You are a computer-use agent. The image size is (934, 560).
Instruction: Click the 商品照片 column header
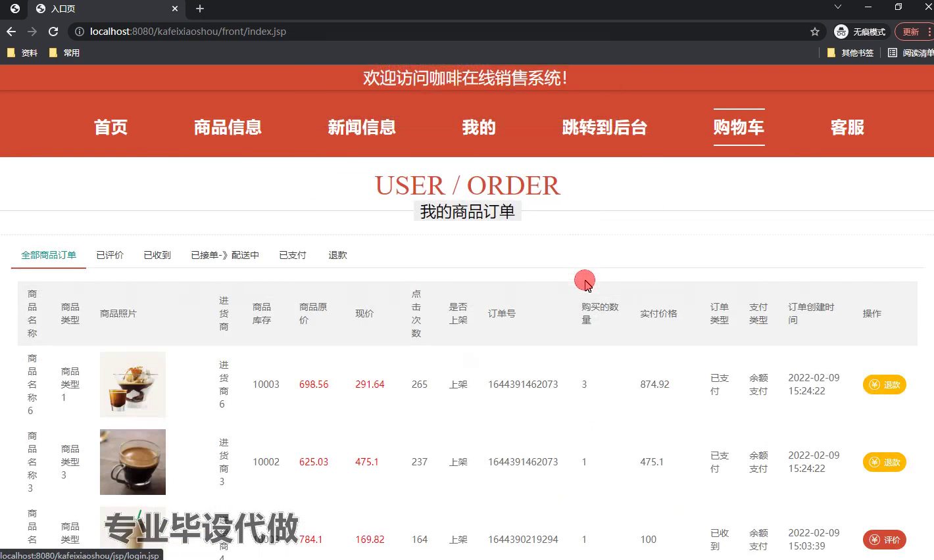point(118,314)
